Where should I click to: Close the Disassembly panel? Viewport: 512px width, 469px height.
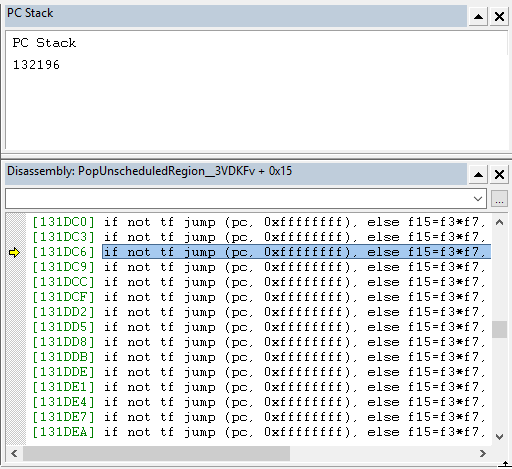pyautogui.click(x=499, y=174)
